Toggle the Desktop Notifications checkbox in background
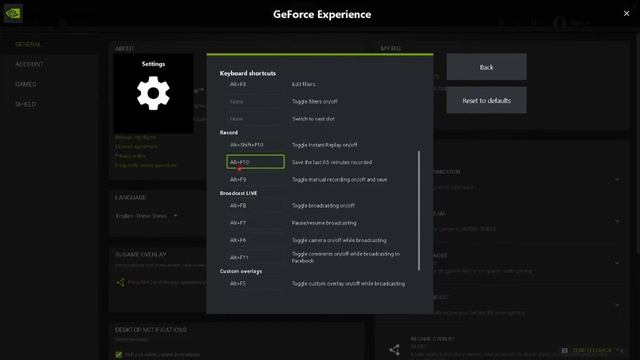Screen dimensions: 640x360 119,355
